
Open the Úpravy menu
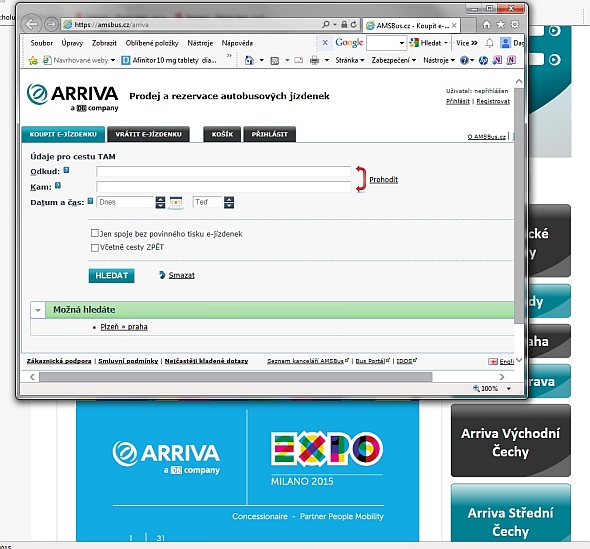click(72, 43)
